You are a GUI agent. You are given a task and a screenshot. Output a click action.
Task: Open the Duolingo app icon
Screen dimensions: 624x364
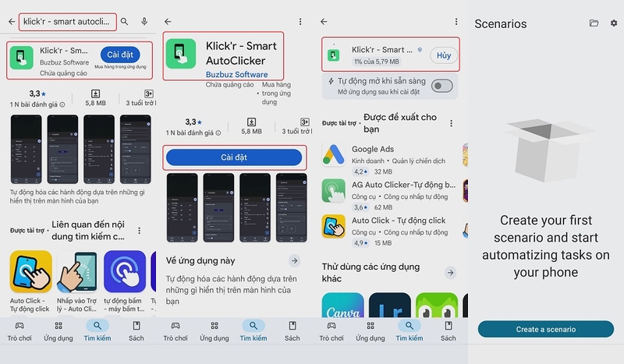click(x=437, y=305)
